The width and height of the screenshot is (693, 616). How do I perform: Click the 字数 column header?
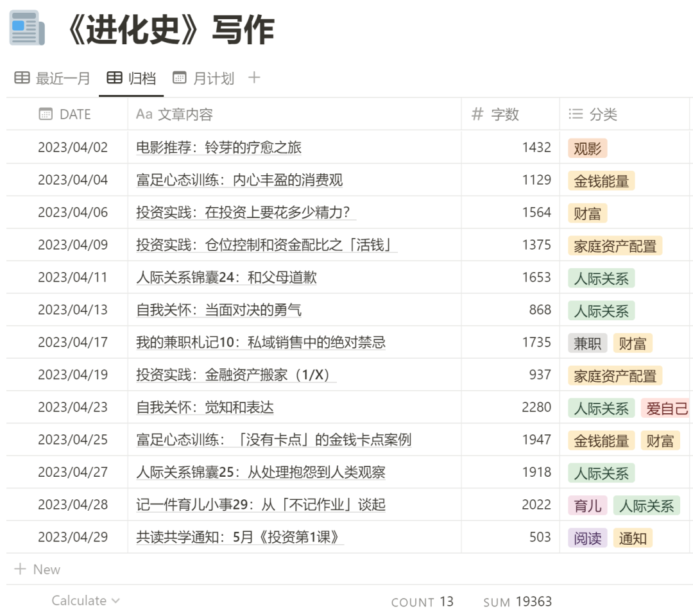(511, 114)
